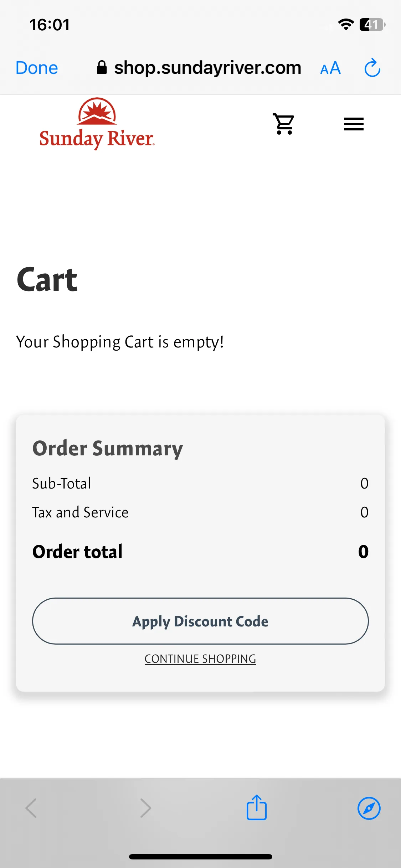Tap the Sunday River logo
401x868 pixels.
coord(97,123)
